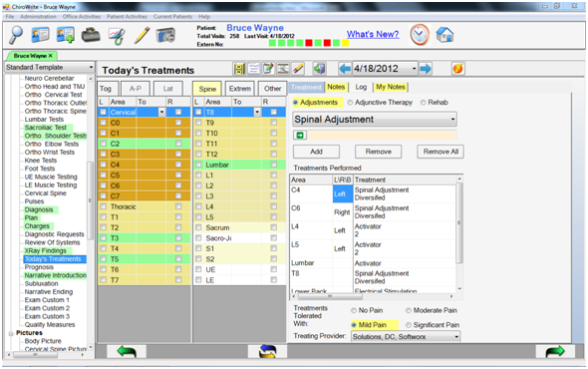Click the yellow visit status square
Image resolution: width=588 pixels, height=369 pixels.
coord(345,43)
